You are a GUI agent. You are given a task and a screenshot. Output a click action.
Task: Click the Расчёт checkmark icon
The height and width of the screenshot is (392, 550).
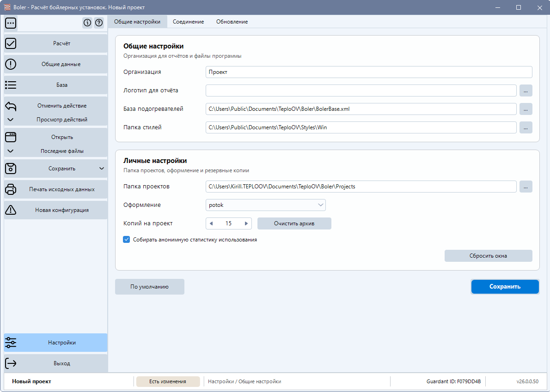[11, 43]
